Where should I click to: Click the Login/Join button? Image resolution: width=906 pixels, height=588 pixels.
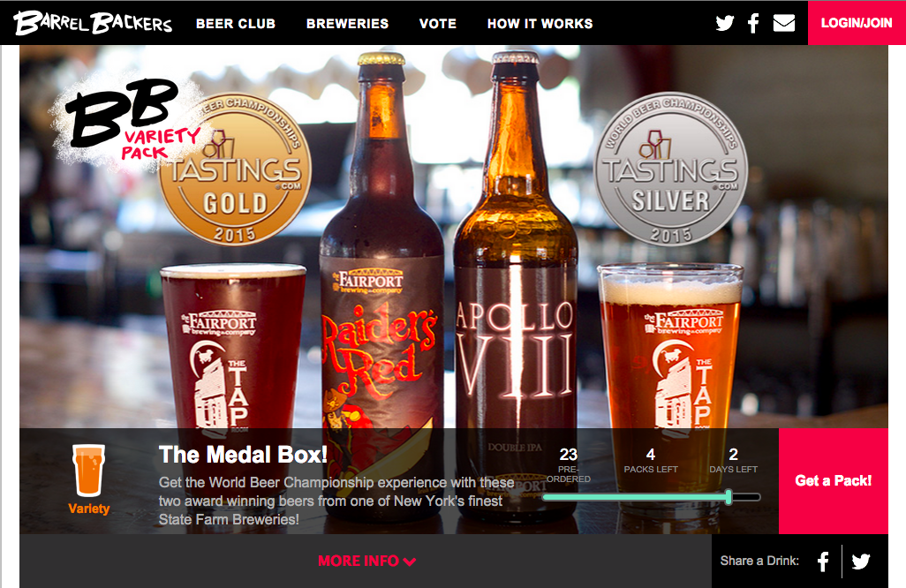click(x=857, y=23)
